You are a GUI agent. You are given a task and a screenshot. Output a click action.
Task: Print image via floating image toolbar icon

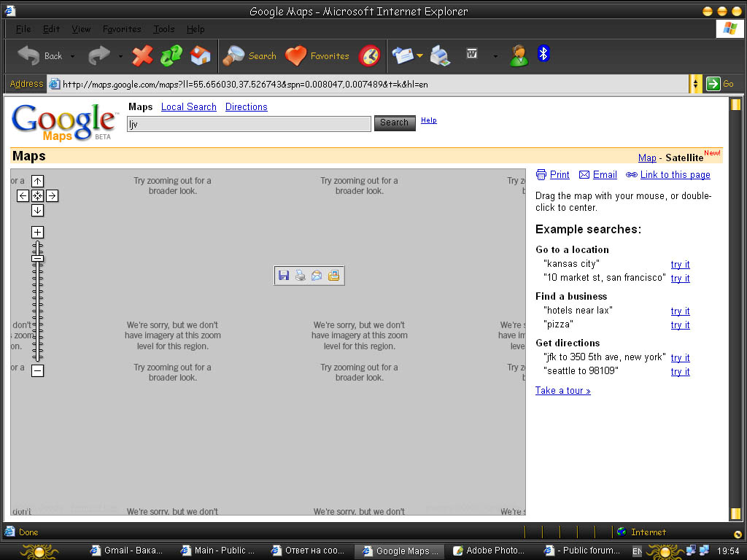[300, 275]
